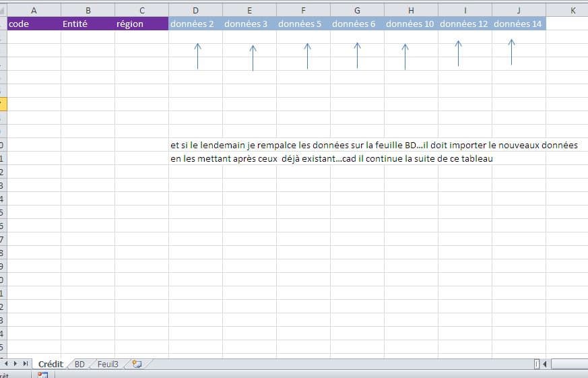Screen dimensions: 588x378
Task: Select column K header
Action: 567,11
